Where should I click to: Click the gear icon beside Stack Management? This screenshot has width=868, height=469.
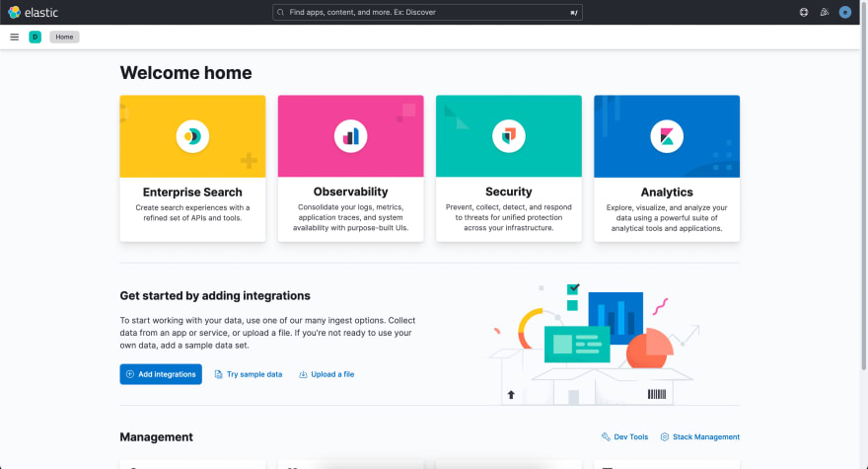[x=664, y=436]
